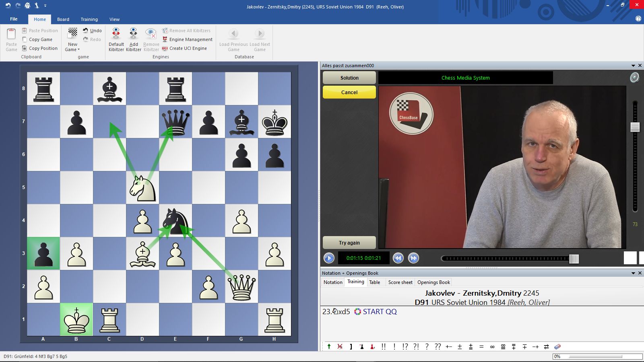
Task: Collapse the 'Alles passt zusammen000' panel chevron
Action: (x=634, y=65)
